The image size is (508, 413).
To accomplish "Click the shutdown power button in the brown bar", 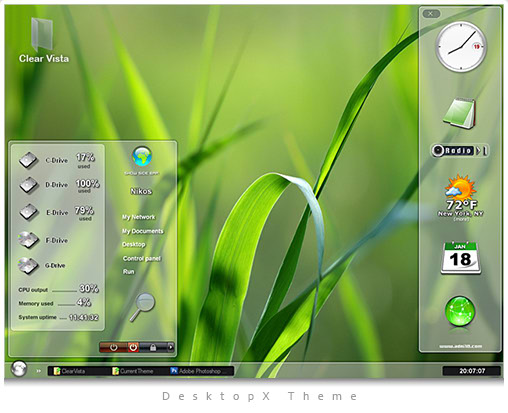I will coord(113,347).
